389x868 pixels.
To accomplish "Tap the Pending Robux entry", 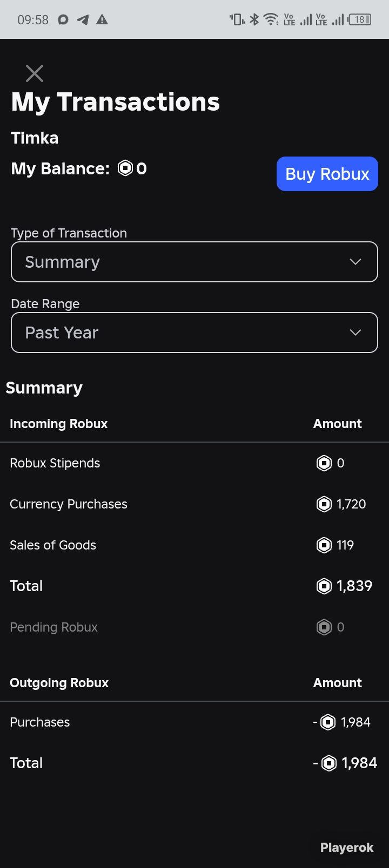I will [x=194, y=627].
